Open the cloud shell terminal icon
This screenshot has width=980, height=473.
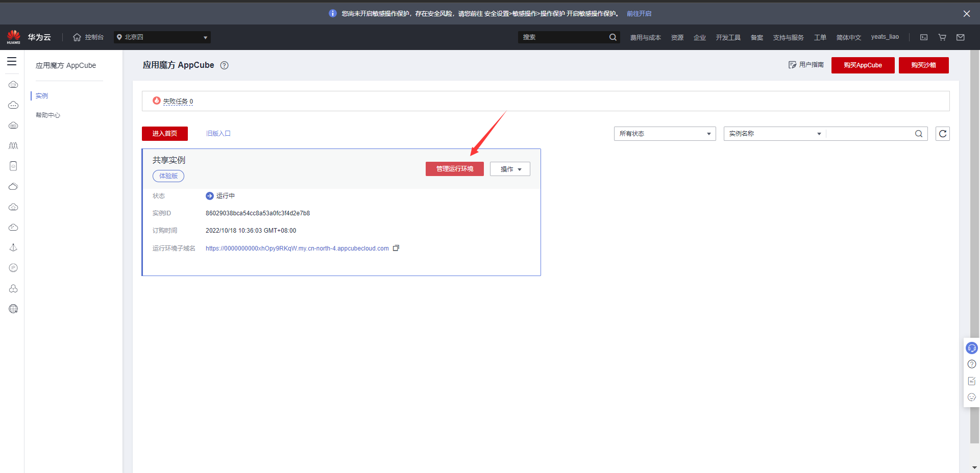tap(924, 37)
